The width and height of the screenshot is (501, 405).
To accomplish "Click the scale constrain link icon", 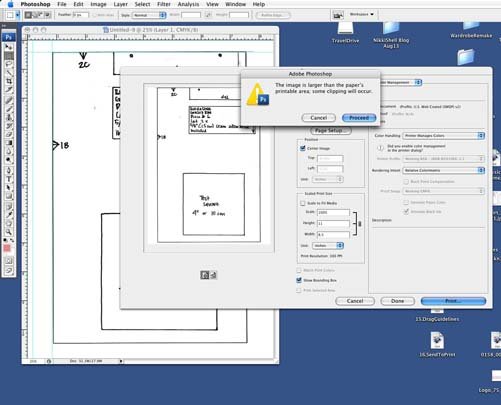I will point(360,224).
